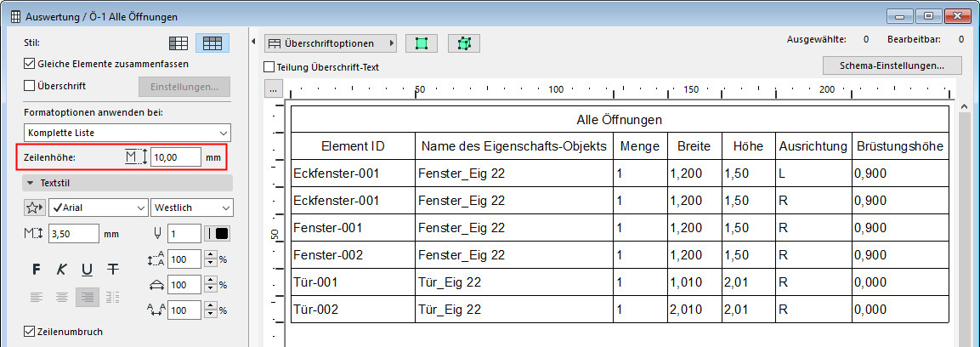Click the small left arrow panel collapse toggle
The width and height of the screenshot is (980, 347).
point(254,43)
